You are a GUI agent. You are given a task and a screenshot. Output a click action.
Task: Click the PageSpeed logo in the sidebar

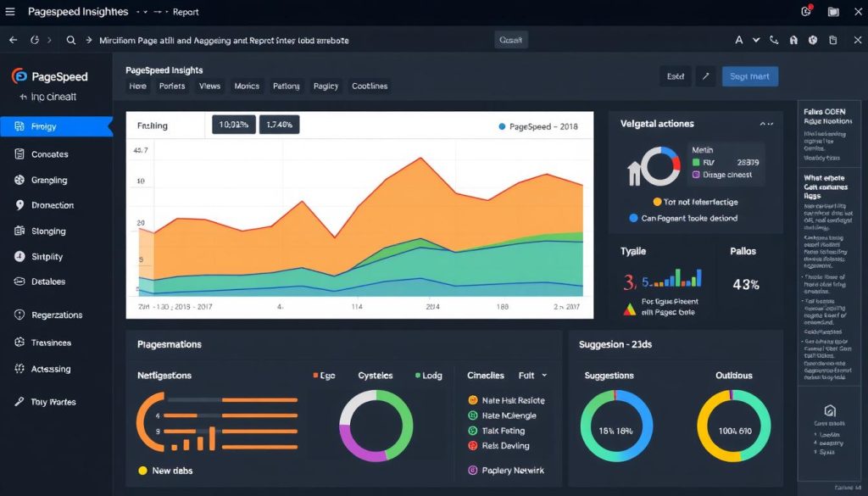point(19,76)
